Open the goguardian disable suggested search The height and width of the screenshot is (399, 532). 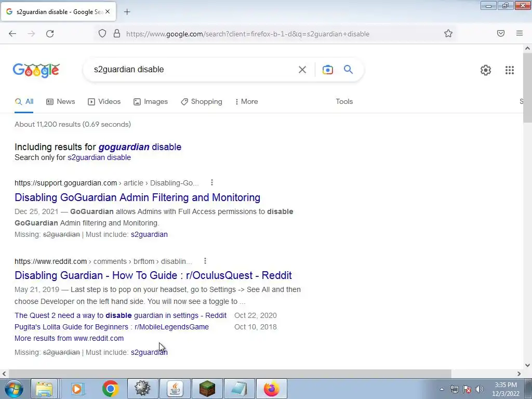pos(140,147)
